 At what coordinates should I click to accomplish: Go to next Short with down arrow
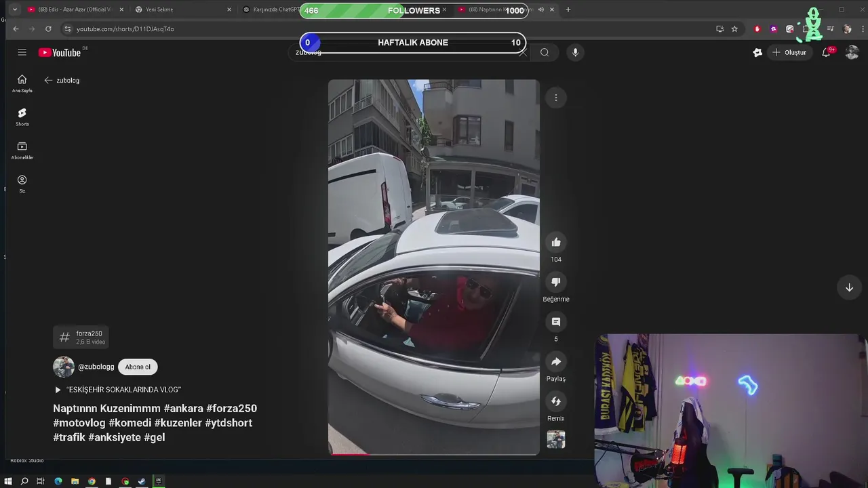click(849, 287)
